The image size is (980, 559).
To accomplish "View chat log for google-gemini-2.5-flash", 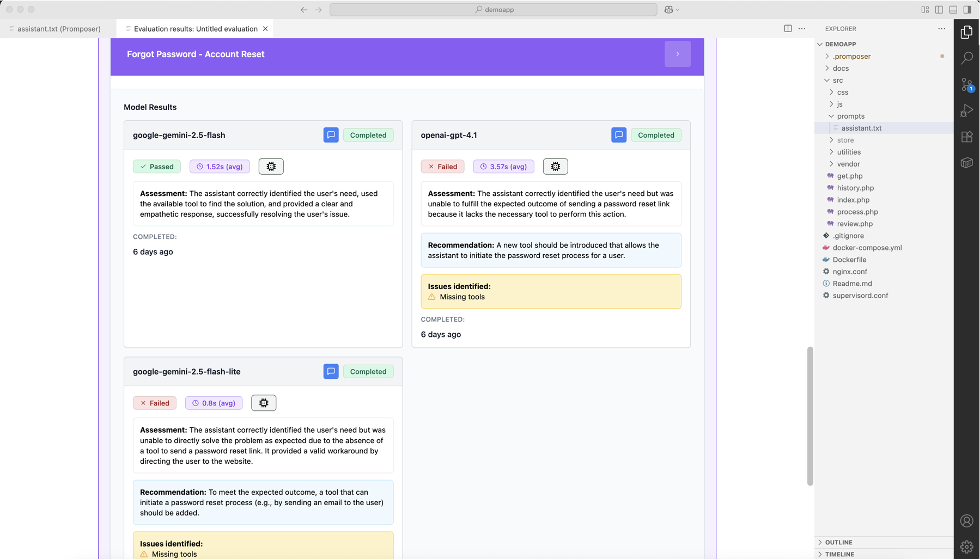I will (x=331, y=135).
